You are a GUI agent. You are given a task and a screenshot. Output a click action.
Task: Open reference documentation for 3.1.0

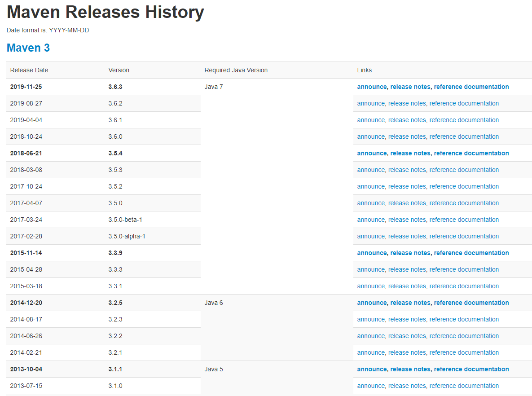click(x=464, y=386)
